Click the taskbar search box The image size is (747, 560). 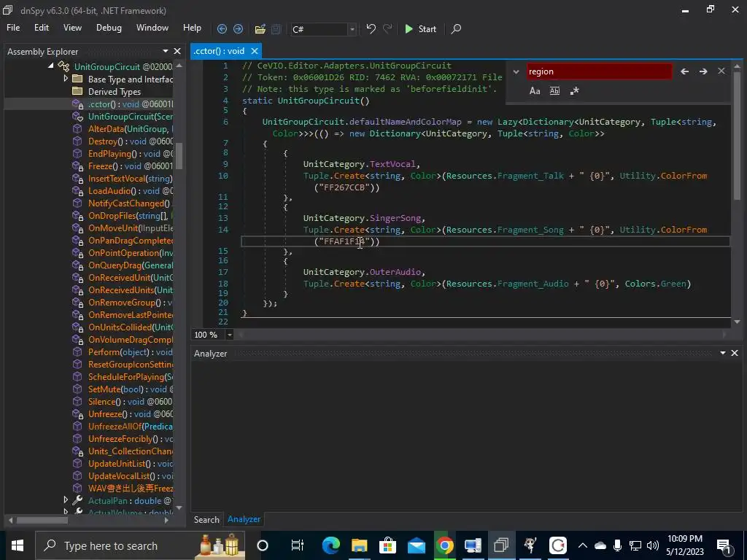pyautogui.click(x=141, y=545)
